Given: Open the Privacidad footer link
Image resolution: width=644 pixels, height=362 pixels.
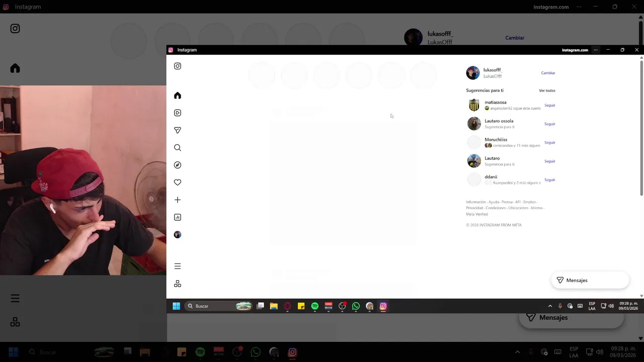Looking at the screenshot, I should pyautogui.click(x=474, y=208).
